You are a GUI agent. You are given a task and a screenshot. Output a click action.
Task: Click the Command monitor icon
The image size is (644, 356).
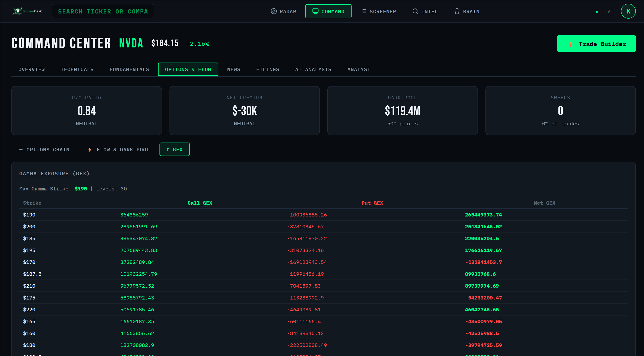tap(315, 11)
